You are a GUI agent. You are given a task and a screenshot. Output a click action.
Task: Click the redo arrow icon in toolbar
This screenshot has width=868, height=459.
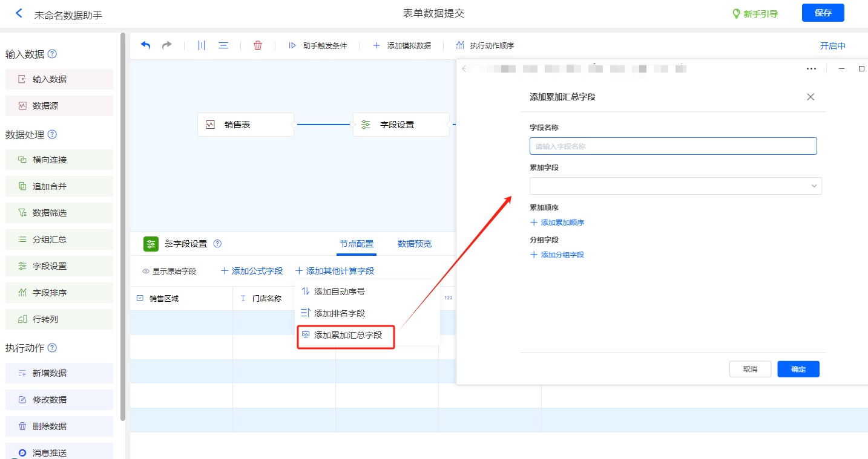166,45
